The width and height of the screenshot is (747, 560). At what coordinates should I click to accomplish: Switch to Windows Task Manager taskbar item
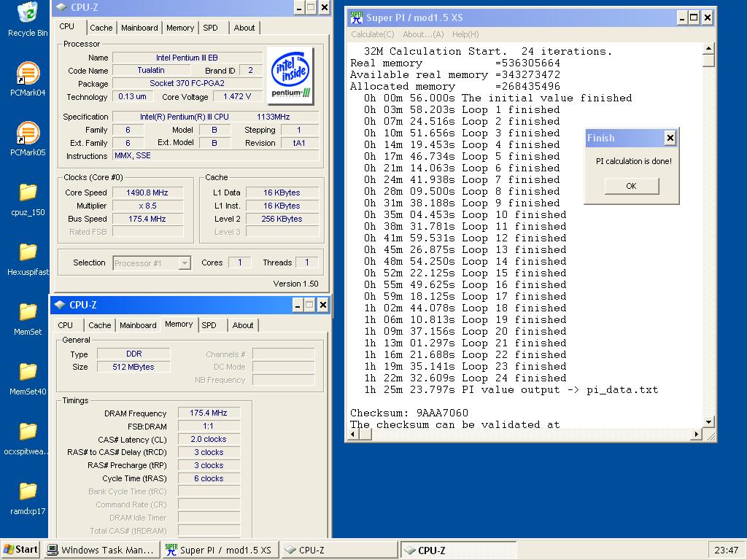coord(101,550)
